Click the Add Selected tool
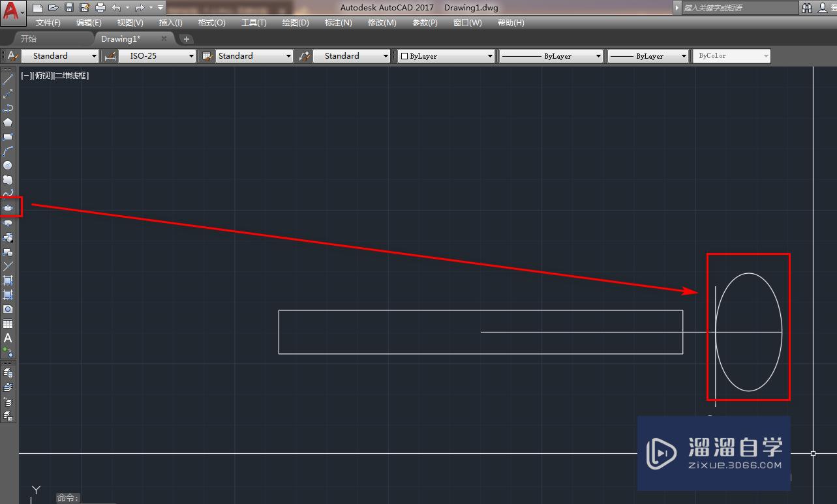 (x=8, y=352)
